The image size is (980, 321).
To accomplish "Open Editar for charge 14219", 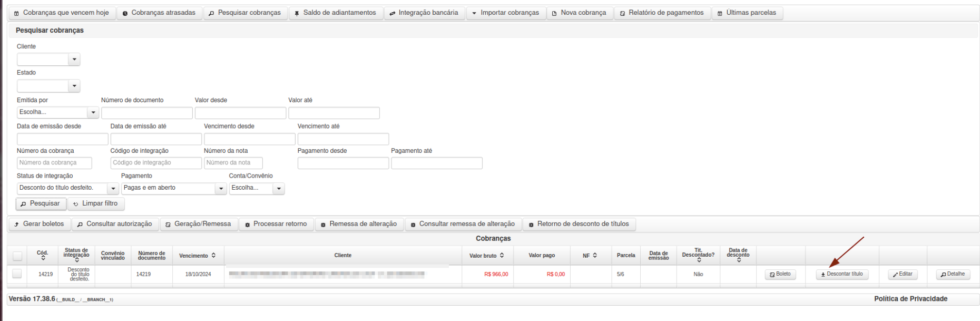I will (903, 274).
